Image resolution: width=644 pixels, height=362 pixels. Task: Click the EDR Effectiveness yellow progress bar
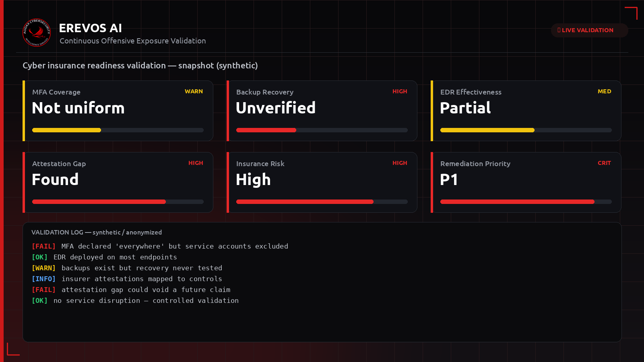pyautogui.click(x=526, y=130)
